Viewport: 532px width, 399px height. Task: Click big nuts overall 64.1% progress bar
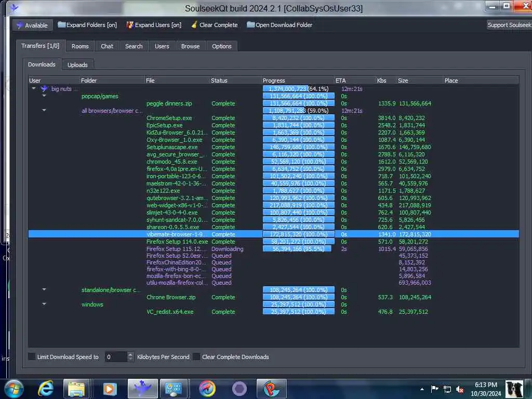(299, 89)
